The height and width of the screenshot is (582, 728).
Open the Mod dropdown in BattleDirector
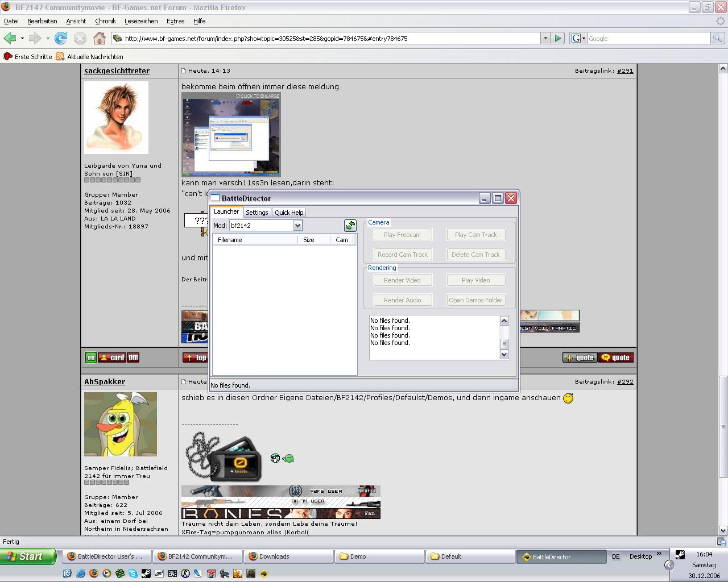pos(297,226)
